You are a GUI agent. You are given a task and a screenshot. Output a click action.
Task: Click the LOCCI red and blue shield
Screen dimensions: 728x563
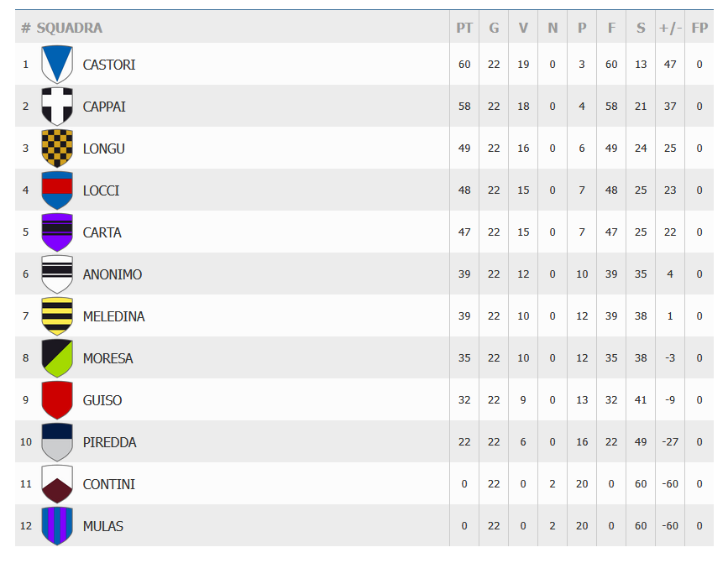point(57,190)
